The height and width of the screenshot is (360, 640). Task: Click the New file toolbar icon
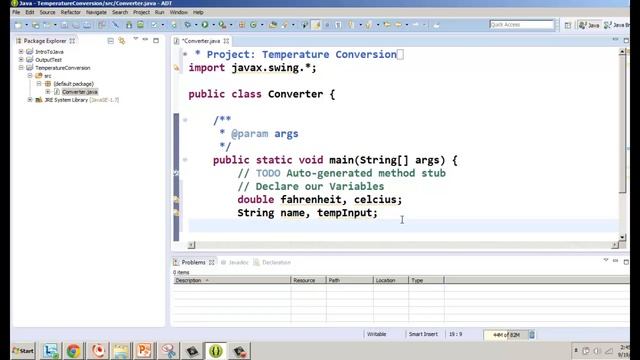[x=18, y=25]
